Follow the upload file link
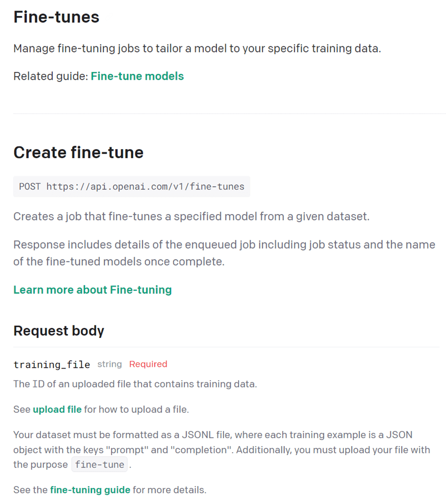Viewport: 446px width, 504px height. 57,410
